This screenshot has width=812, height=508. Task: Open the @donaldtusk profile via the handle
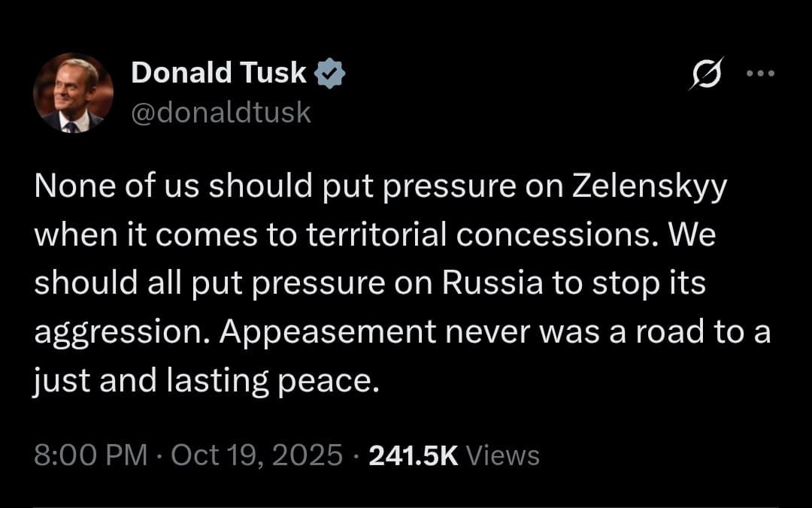tap(221, 113)
